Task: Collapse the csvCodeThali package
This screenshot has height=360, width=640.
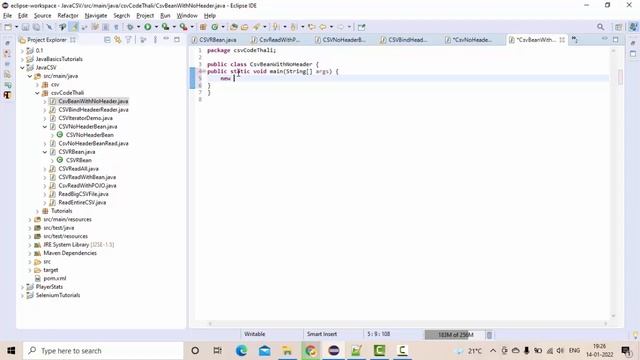Action: coord(38,93)
